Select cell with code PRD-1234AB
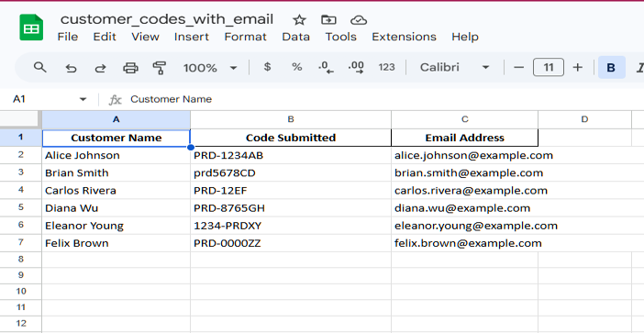The image size is (644, 333). [x=291, y=155]
